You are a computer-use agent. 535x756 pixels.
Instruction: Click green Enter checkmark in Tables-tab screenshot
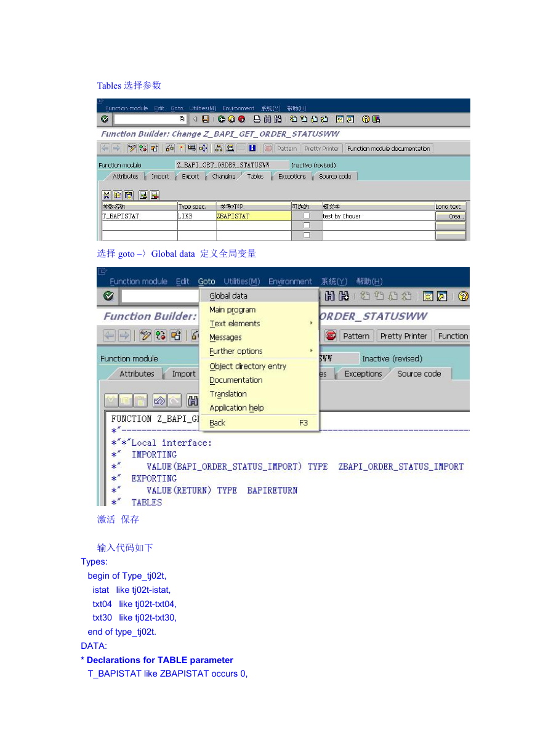point(103,119)
